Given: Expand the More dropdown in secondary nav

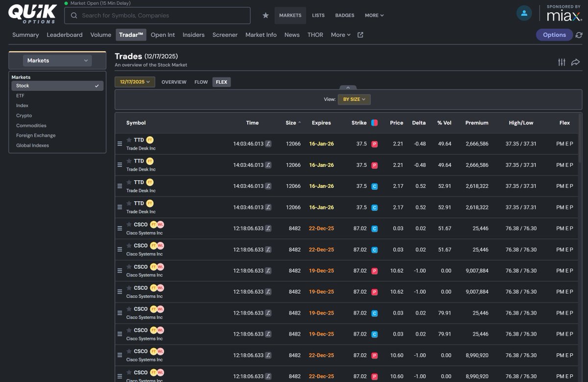Looking at the screenshot, I should pos(341,35).
